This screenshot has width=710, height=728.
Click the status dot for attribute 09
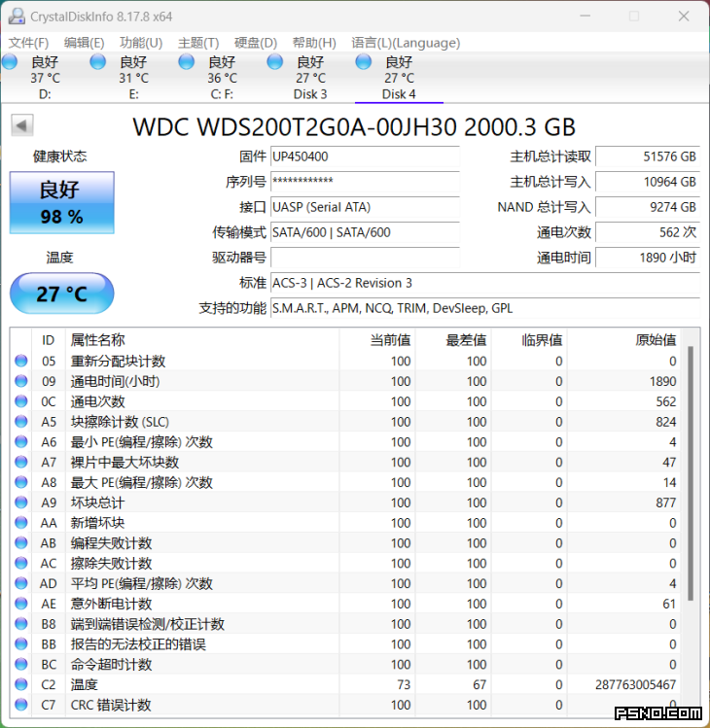(20, 381)
